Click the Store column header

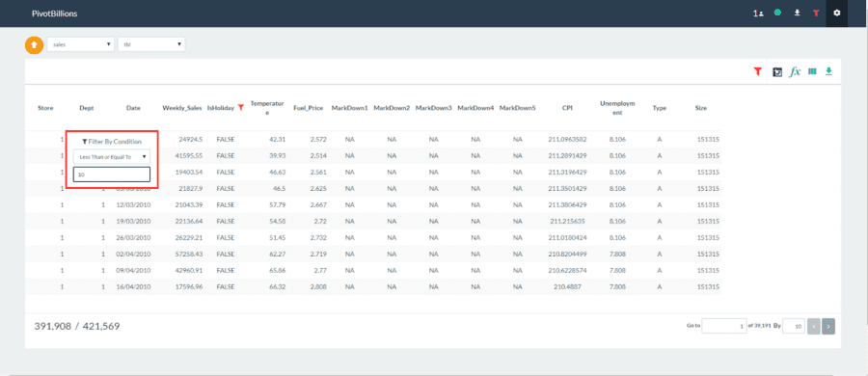[x=45, y=108]
